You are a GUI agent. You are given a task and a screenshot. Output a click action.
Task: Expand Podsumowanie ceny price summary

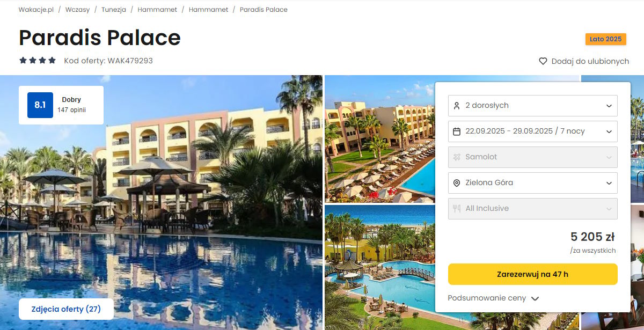tap(493, 298)
